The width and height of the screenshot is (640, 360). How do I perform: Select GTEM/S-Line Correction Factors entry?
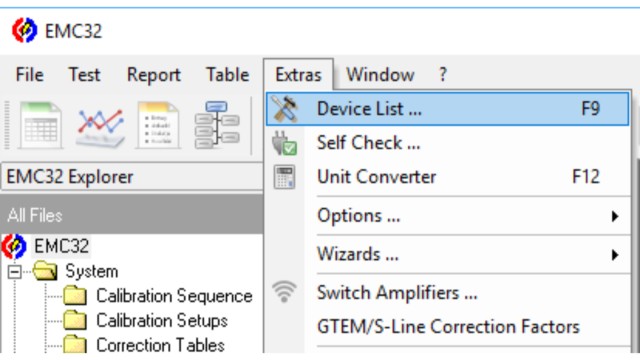pyautogui.click(x=448, y=327)
